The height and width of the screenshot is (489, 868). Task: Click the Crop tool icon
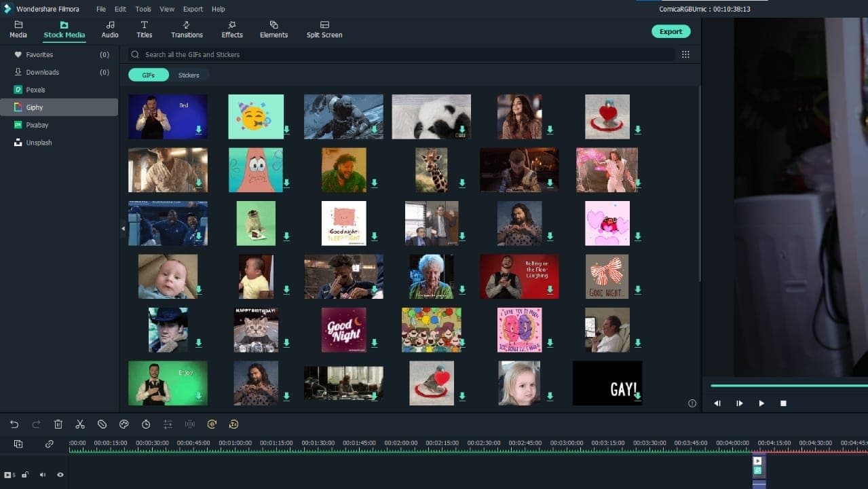point(102,424)
